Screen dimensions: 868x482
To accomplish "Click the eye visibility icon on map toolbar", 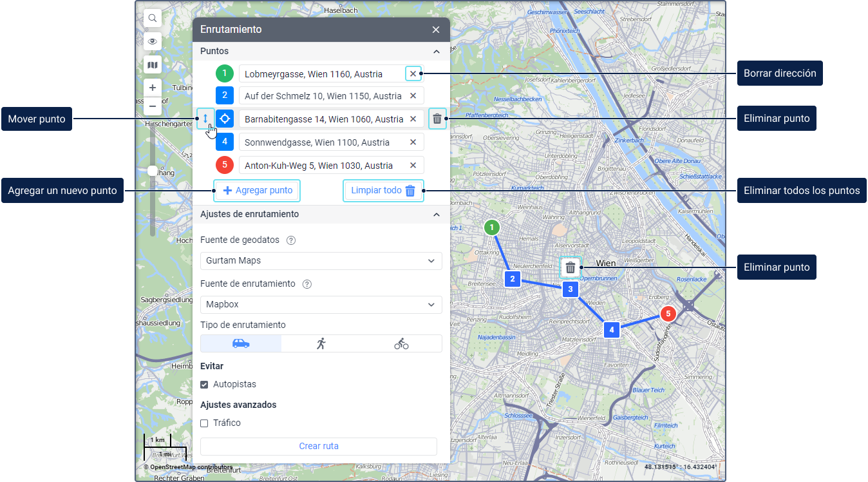I will [153, 42].
